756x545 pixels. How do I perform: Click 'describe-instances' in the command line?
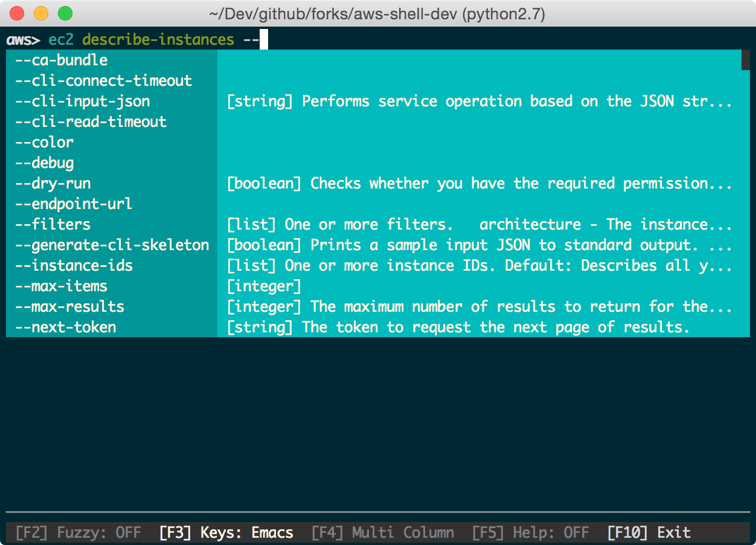pos(158,40)
